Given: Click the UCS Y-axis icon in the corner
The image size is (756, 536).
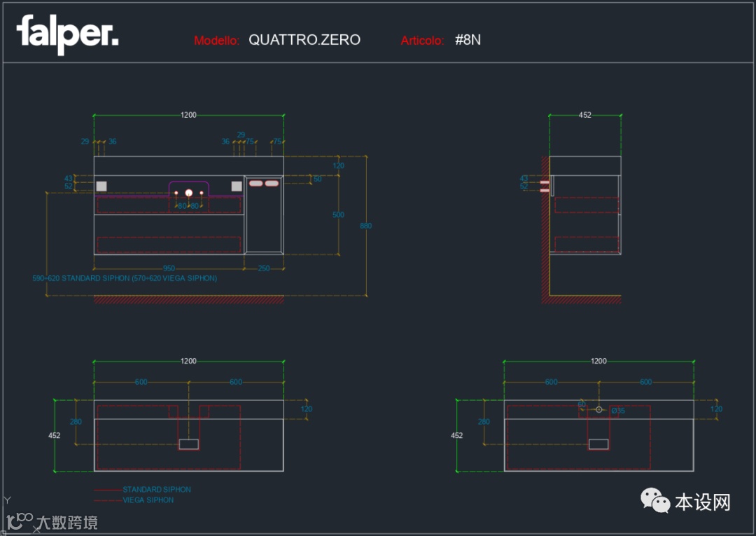Looking at the screenshot, I should [7, 500].
